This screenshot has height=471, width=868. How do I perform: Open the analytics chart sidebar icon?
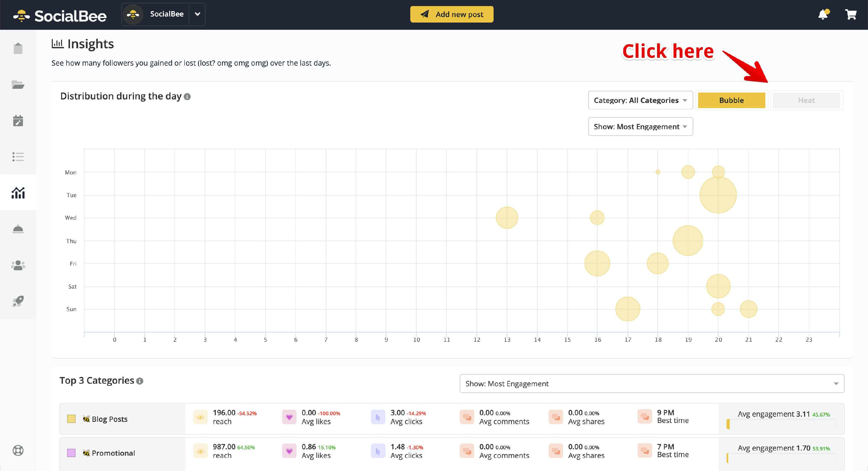18,193
